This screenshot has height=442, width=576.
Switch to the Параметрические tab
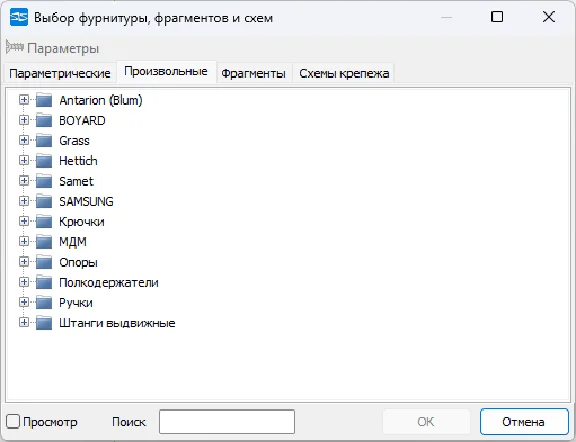click(x=60, y=73)
